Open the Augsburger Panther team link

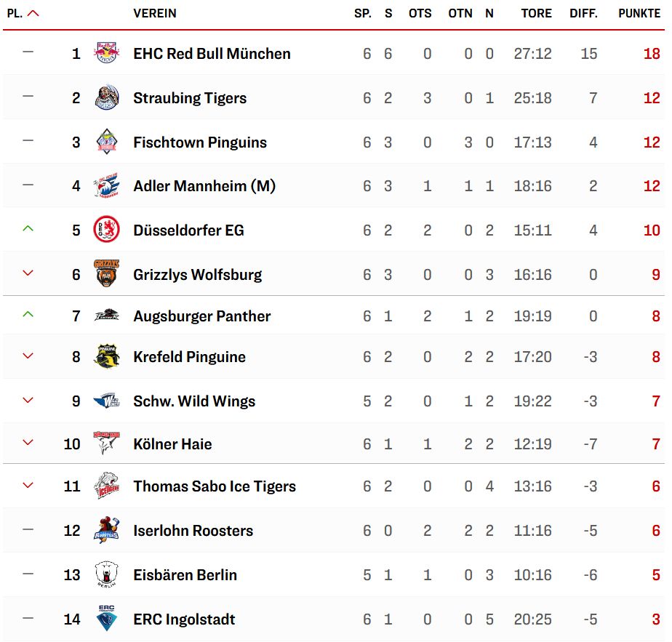(x=202, y=316)
